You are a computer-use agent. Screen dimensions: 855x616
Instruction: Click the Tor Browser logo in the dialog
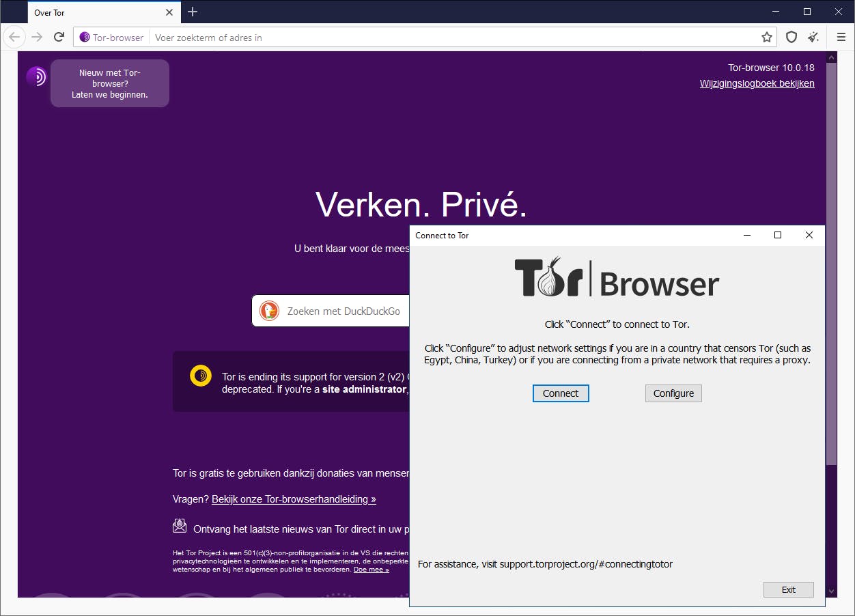pyautogui.click(x=617, y=278)
